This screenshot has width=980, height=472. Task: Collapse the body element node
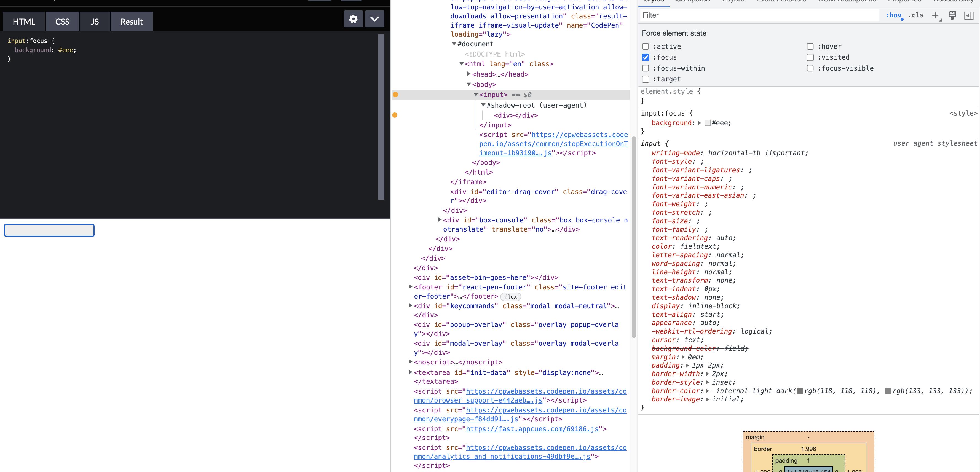(x=469, y=84)
